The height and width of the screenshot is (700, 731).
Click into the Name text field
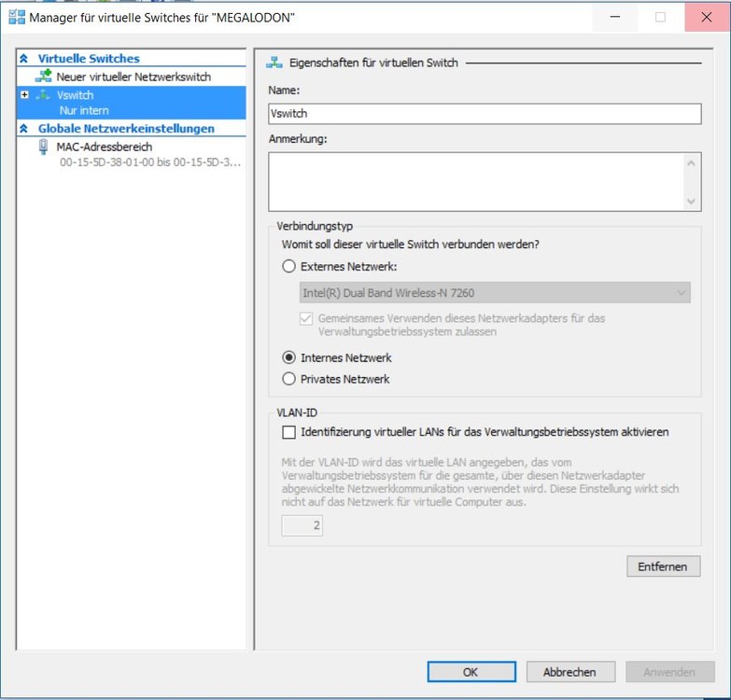(484, 114)
